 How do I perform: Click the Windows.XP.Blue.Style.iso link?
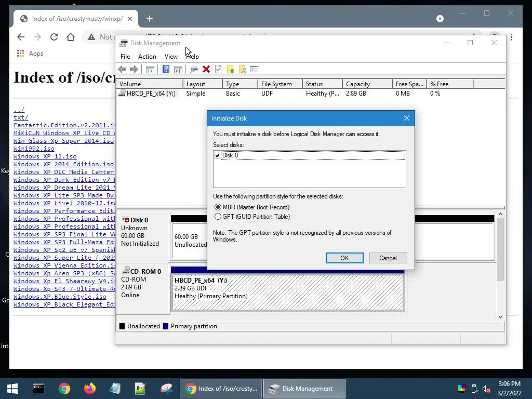point(60,297)
